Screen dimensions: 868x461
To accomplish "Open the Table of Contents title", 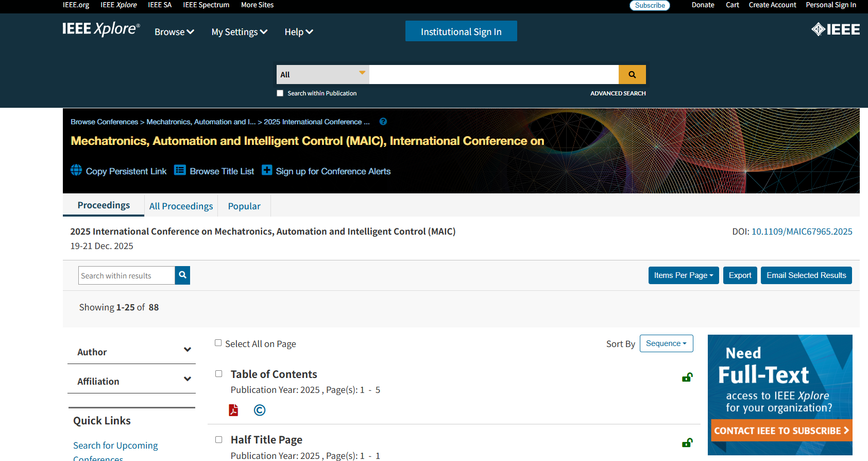I will tap(274, 374).
